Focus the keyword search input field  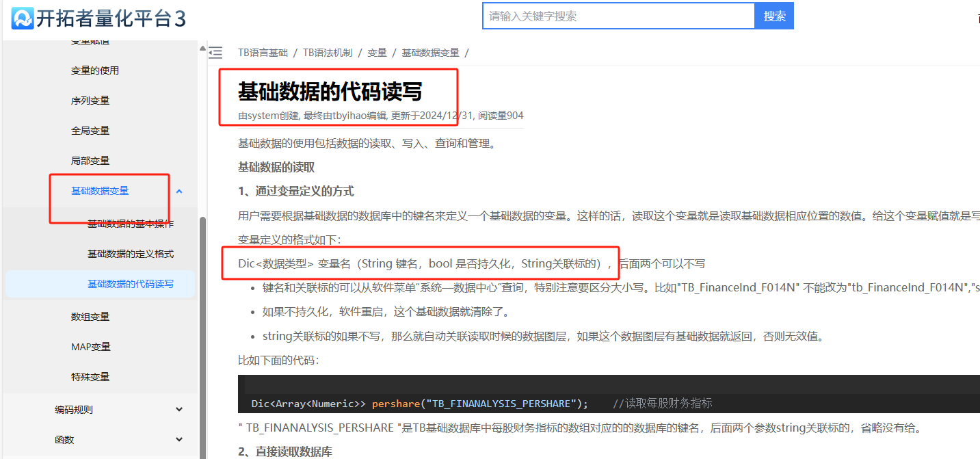pos(619,16)
